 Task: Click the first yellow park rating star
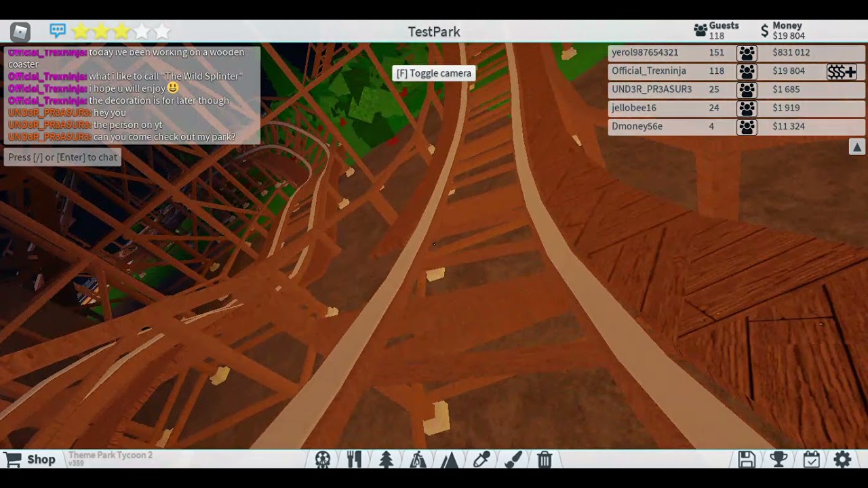pyautogui.click(x=81, y=31)
